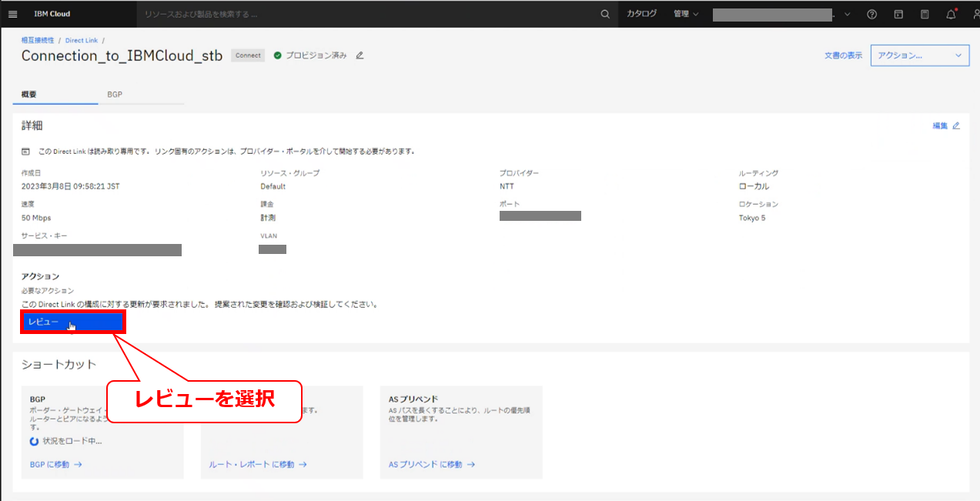The width and height of the screenshot is (980, 501).
Task: Click the search magnifier icon
Action: (605, 14)
